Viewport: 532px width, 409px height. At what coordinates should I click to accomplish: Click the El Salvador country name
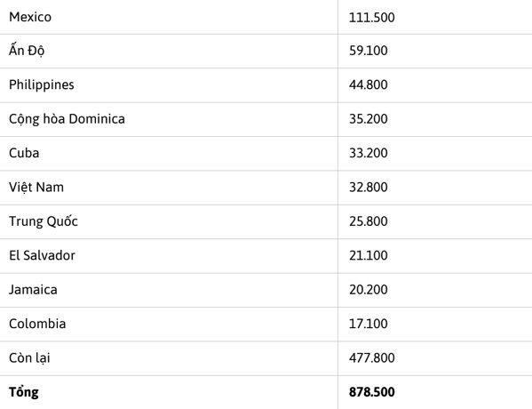42,255
